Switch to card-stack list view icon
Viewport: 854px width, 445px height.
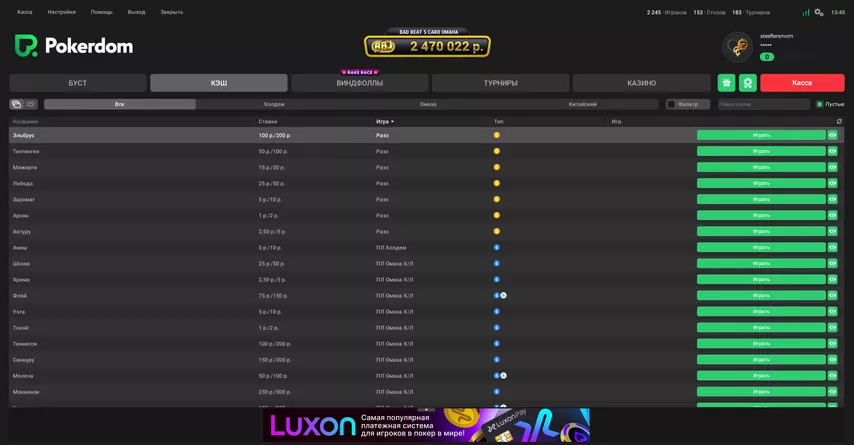coord(17,104)
